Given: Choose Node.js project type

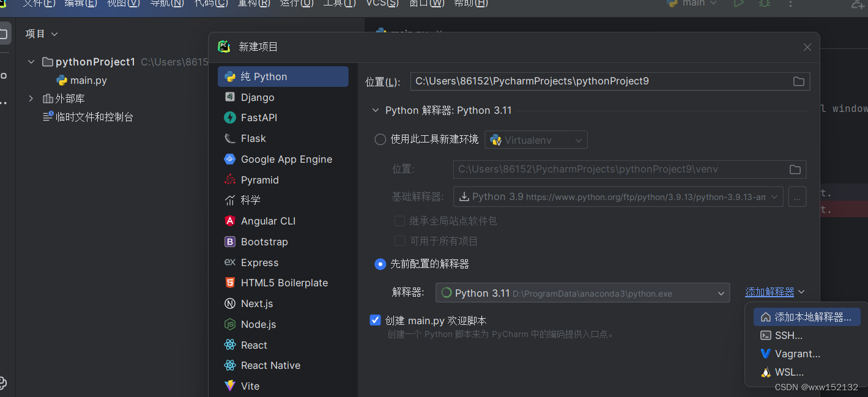Looking at the screenshot, I should 283,324.
